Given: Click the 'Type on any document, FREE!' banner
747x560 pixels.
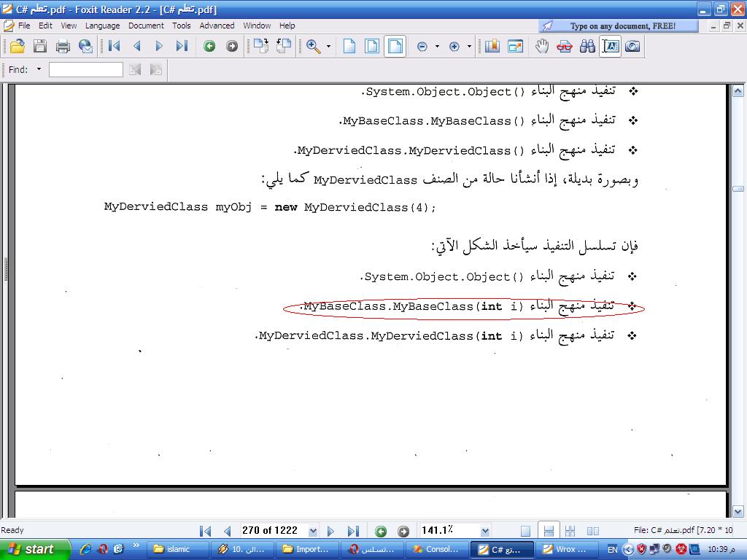Looking at the screenshot, I should (619, 26).
